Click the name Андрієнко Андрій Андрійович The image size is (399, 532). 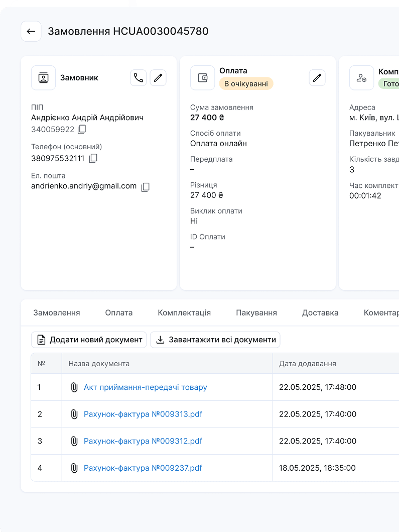click(87, 118)
